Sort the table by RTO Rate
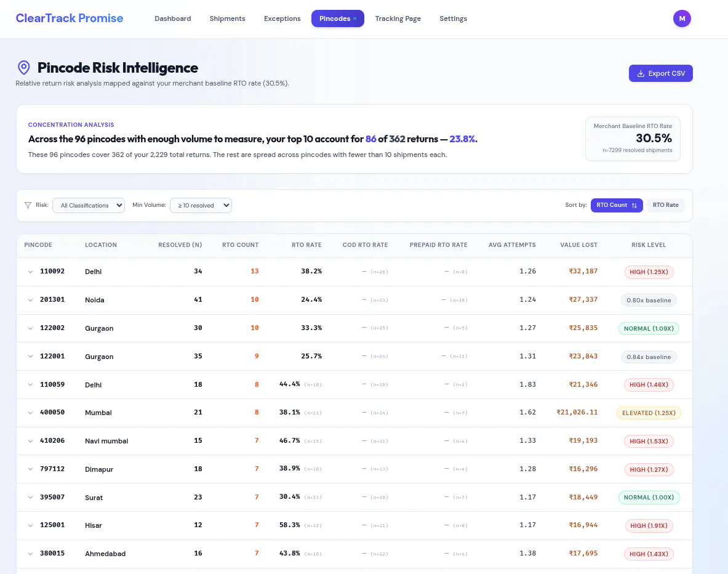The image size is (728, 574). pos(665,205)
